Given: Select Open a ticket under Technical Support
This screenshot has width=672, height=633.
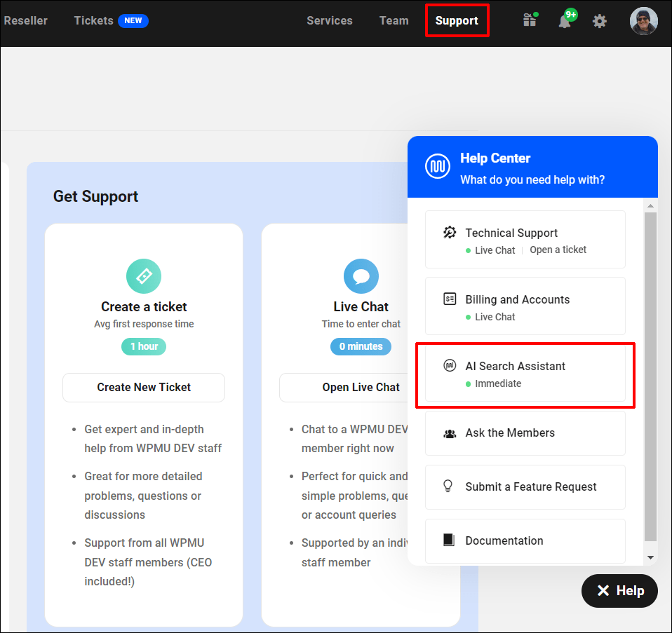Looking at the screenshot, I should point(558,250).
